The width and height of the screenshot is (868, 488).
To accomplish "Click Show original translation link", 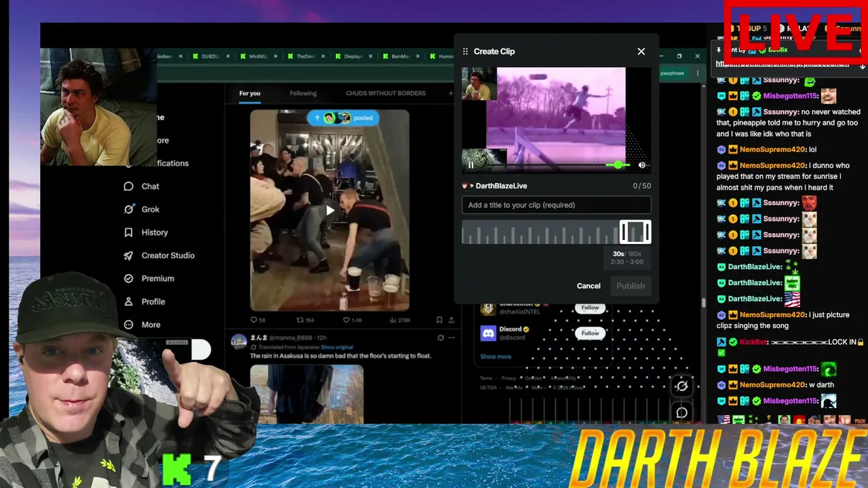I will 337,347.
